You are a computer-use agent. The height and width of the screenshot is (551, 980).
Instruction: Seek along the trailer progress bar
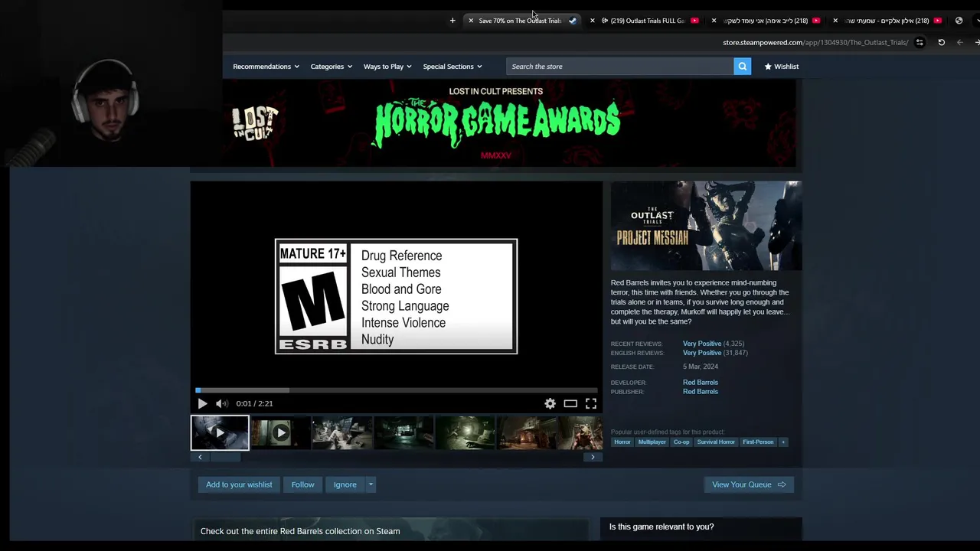(397, 390)
